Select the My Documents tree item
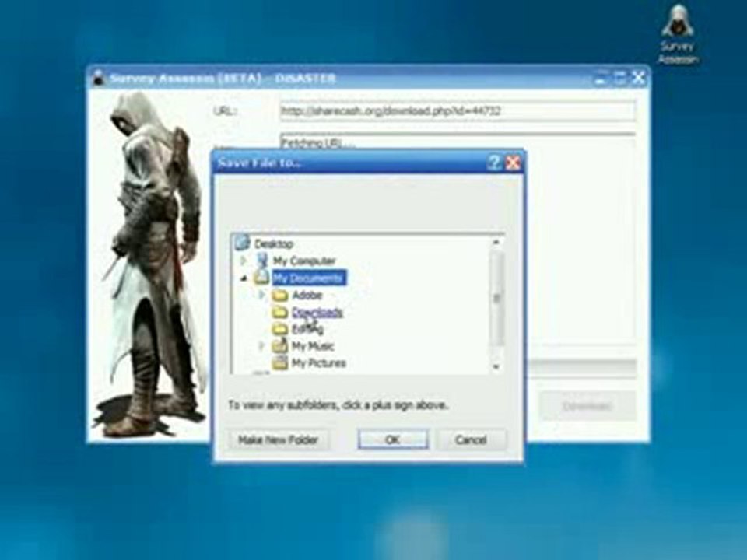The height and width of the screenshot is (560, 747). [309, 278]
